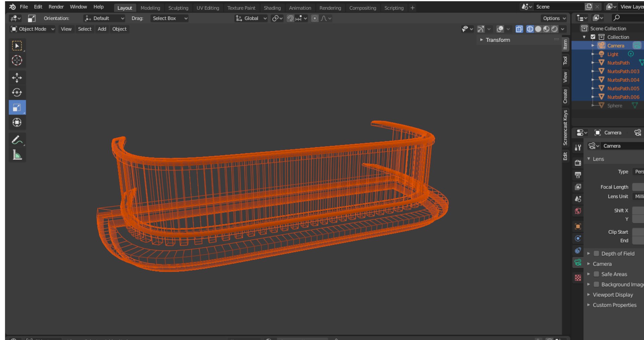Open the Render properties tab
This screenshot has width=644, height=340.
coord(578,163)
